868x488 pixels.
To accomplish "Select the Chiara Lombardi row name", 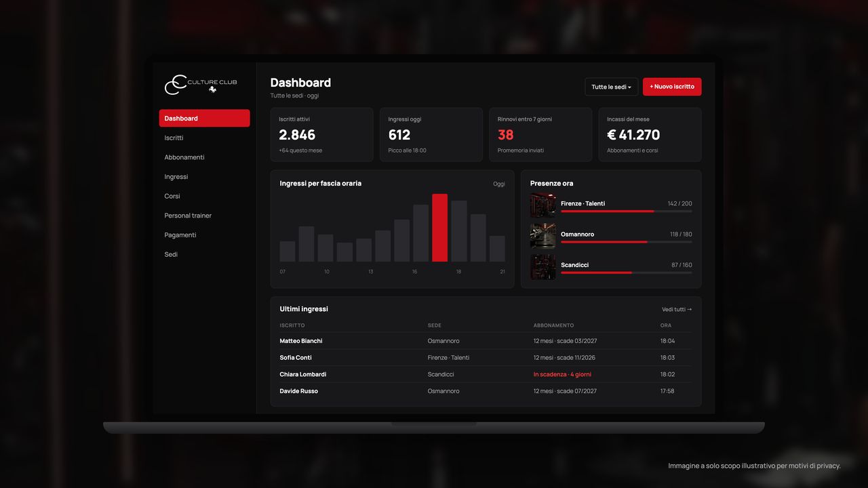I will click(x=303, y=374).
